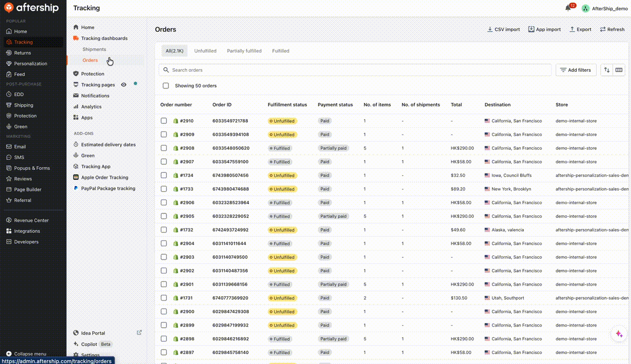The width and height of the screenshot is (631, 364).
Task: Click in the Search orders field
Action: 355,70
